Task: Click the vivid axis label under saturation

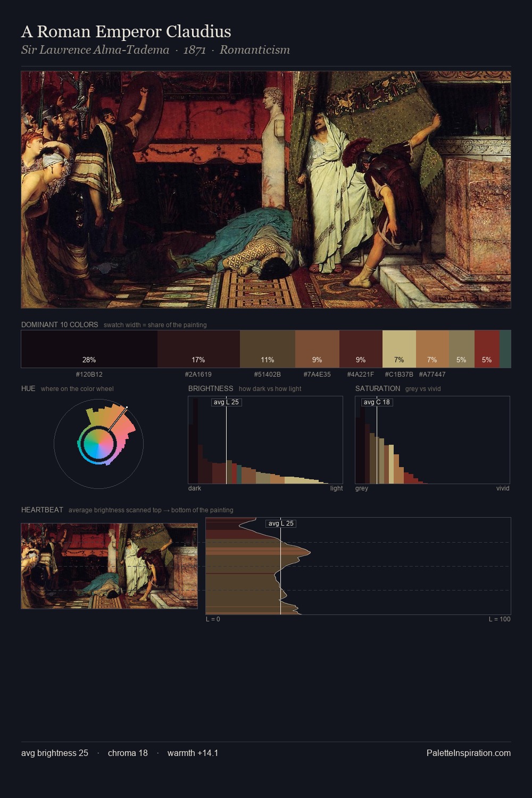Action: [503, 488]
